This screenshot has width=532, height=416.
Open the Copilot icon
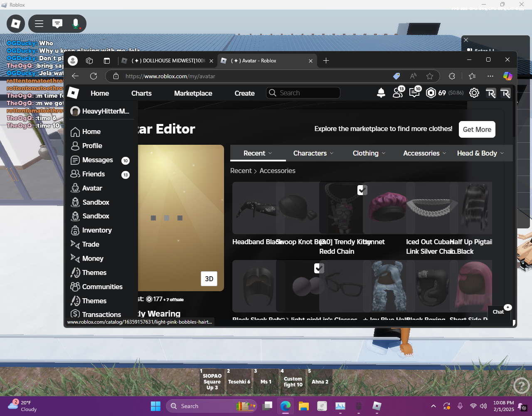(507, 76)
